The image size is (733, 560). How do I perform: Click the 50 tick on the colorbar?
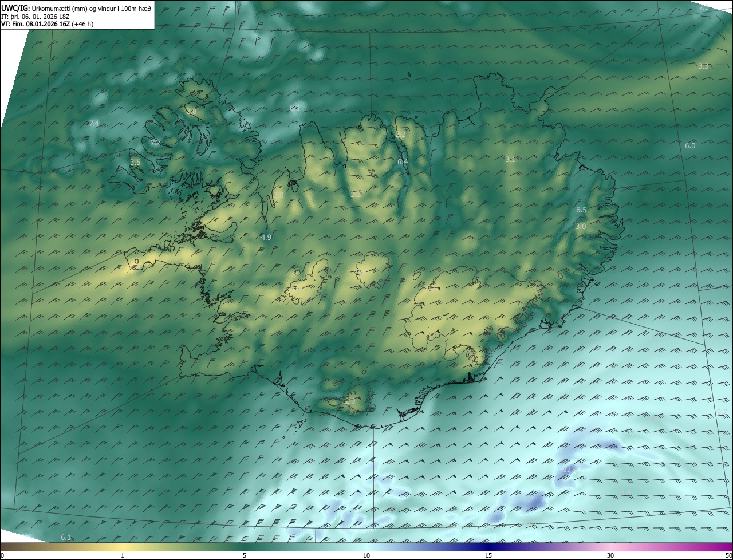[x=728, y=555]
